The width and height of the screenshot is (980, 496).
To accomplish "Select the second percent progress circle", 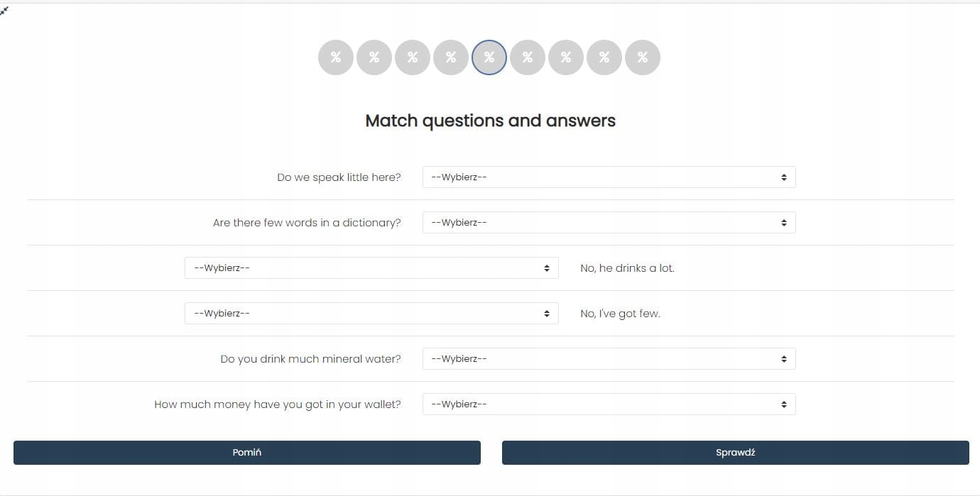I will (x=374, y=57).
